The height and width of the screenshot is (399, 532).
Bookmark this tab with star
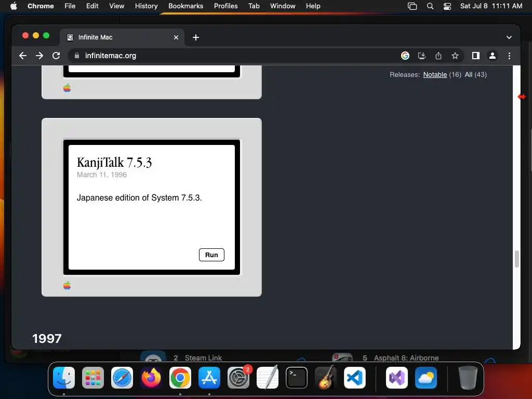click(455, 56)
